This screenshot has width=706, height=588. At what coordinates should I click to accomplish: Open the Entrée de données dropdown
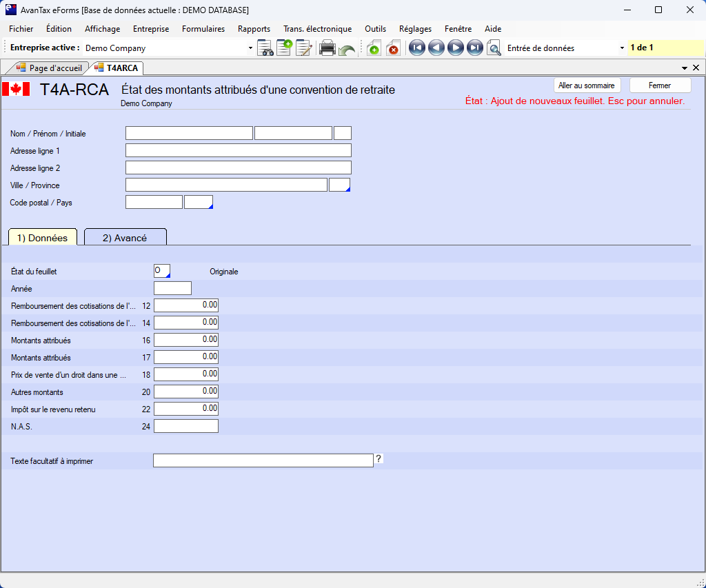[622, 48]
